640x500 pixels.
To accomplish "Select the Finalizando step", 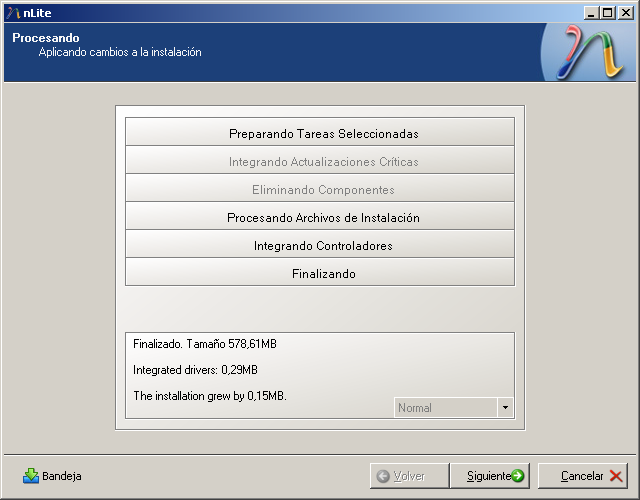I will (x=320, y=272).
